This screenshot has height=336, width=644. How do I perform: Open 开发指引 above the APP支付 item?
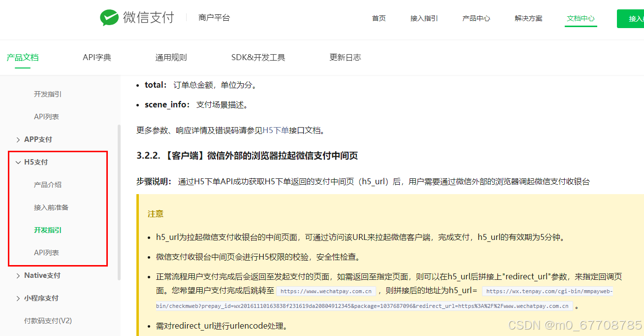[x=48, y=94]
